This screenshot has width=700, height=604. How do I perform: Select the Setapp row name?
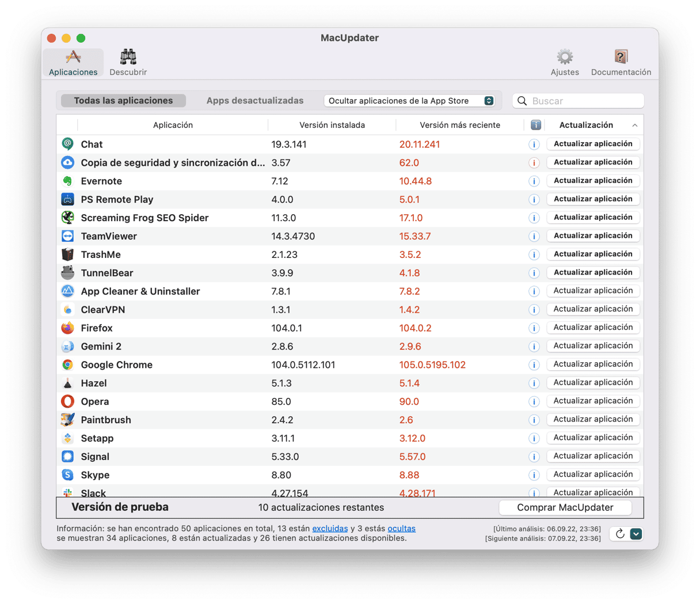click(97, 438)
